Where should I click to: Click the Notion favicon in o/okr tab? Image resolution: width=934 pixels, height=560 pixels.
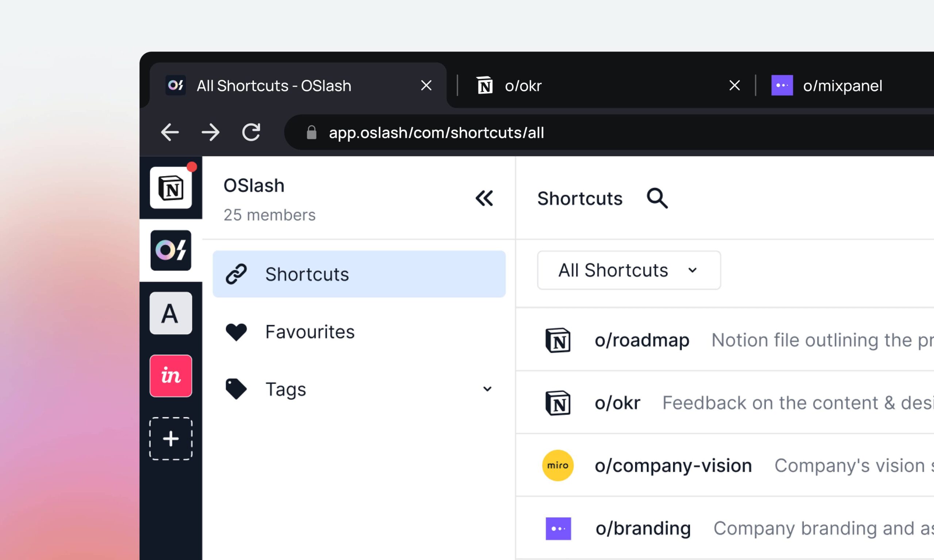coord(485,85)
